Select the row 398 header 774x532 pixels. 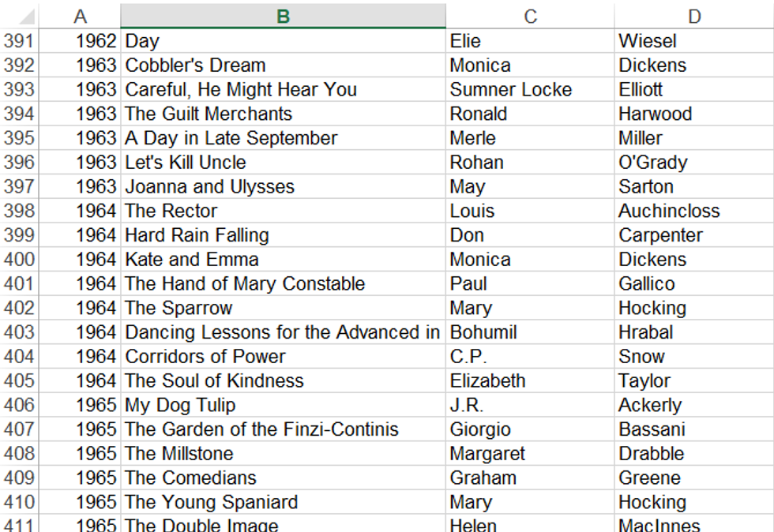[x=19, y=211]
